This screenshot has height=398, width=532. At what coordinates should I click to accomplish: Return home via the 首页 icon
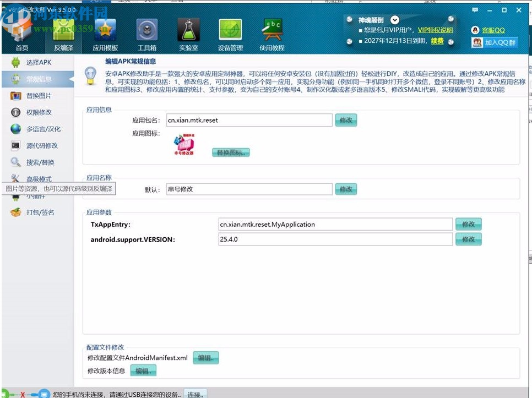coord(21,31)
